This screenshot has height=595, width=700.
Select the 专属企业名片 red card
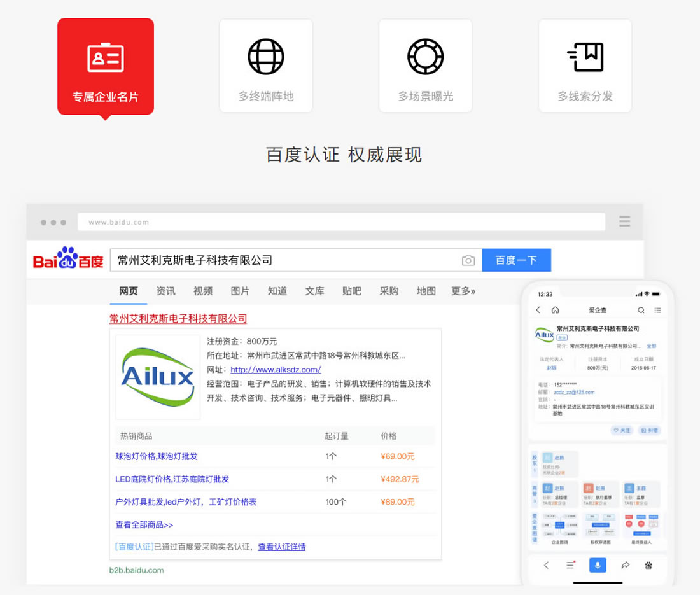106,67
